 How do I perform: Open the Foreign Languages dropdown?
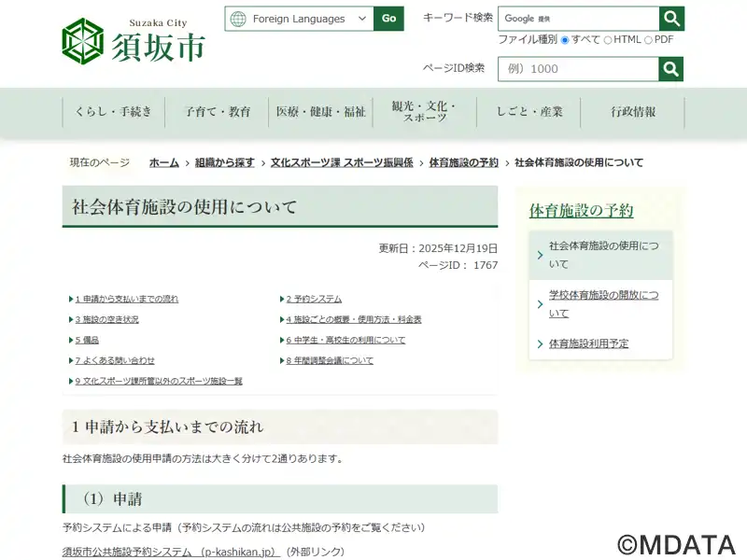(x=299, y=19)
